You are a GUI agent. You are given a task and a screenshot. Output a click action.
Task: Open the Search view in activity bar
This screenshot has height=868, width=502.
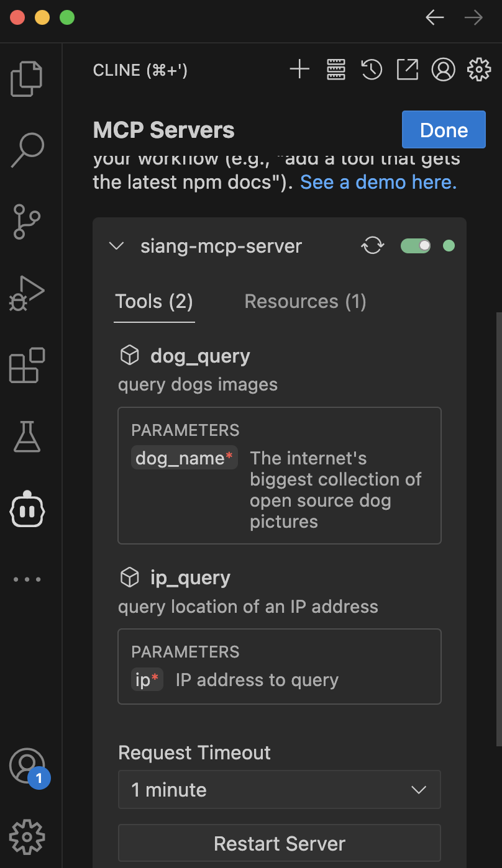click(27, 150)
